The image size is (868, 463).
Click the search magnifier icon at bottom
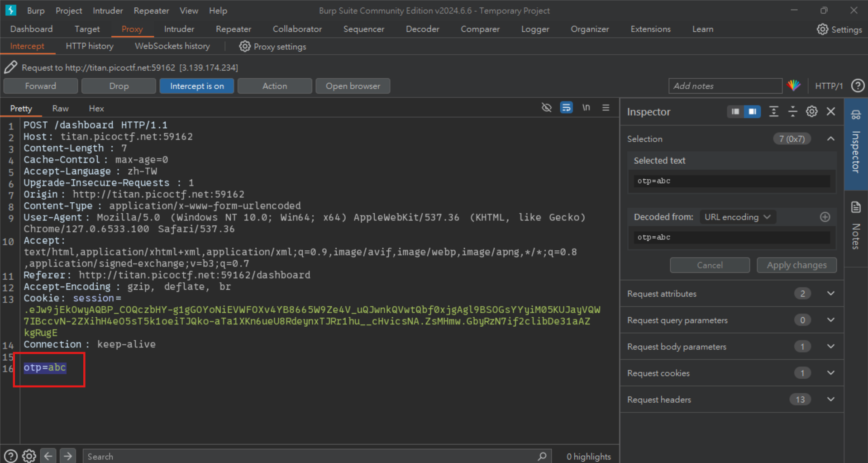(x=542, y=456)
